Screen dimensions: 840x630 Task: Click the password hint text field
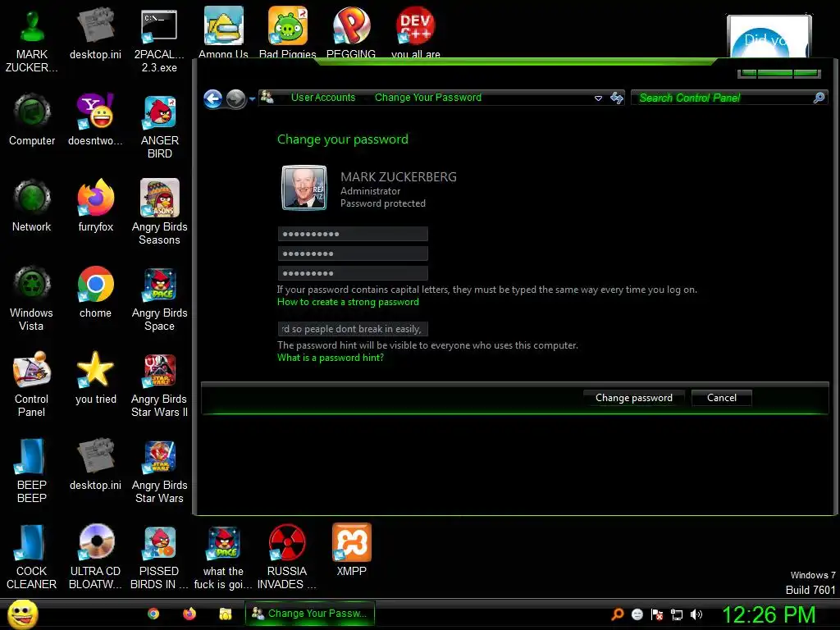tap(353, 328)
